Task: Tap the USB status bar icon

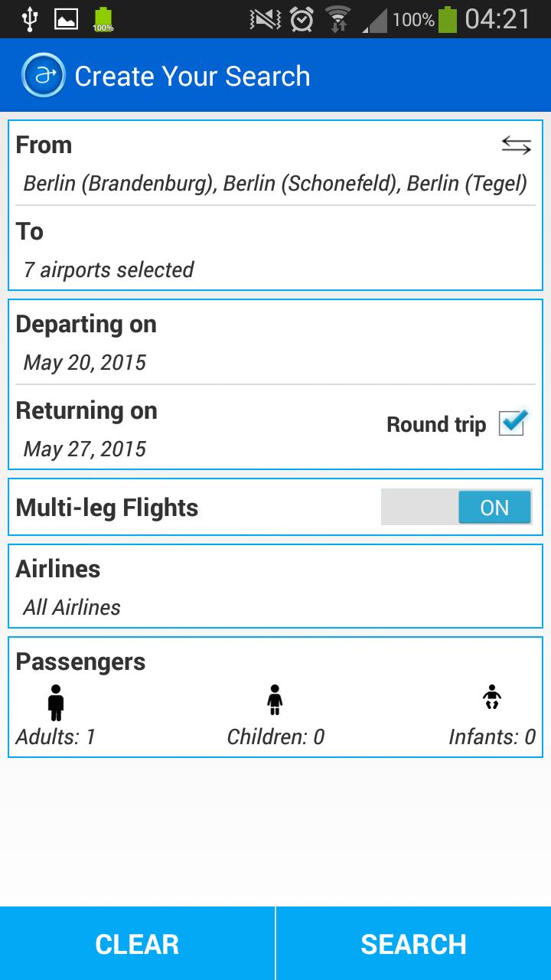Action: [30, 19]
